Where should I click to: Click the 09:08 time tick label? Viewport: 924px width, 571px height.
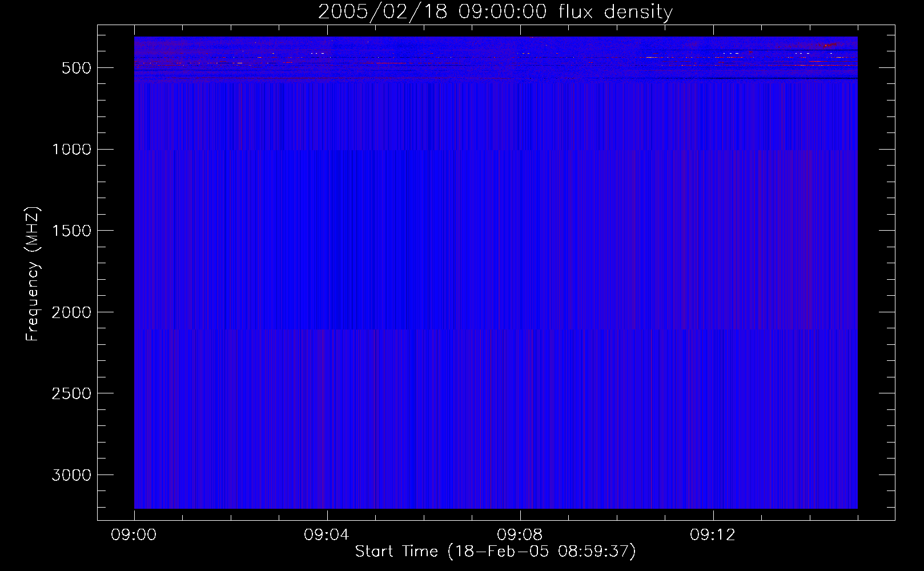tap(520, 535)
